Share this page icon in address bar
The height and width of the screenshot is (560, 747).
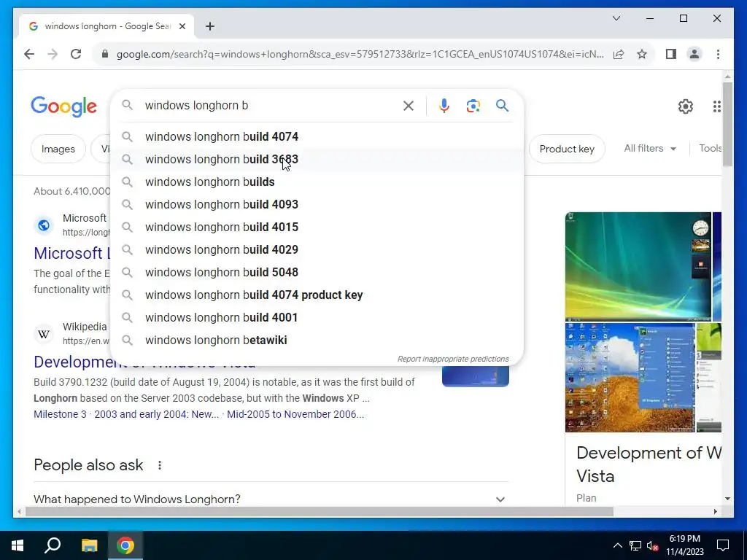point(619,54)
